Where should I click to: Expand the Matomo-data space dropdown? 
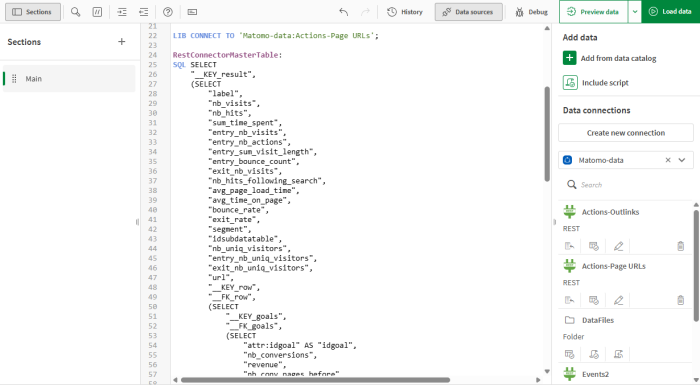(682, 160)
